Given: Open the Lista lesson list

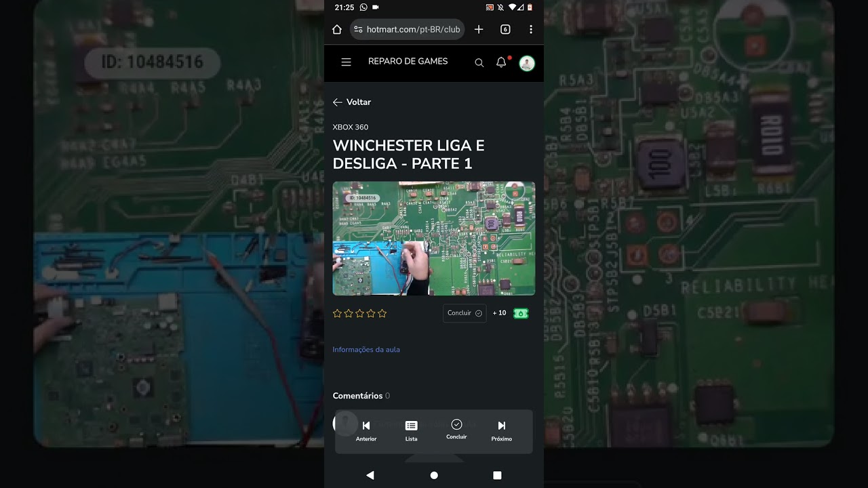Looking at the screenshot, I should (x=411, y=431).
